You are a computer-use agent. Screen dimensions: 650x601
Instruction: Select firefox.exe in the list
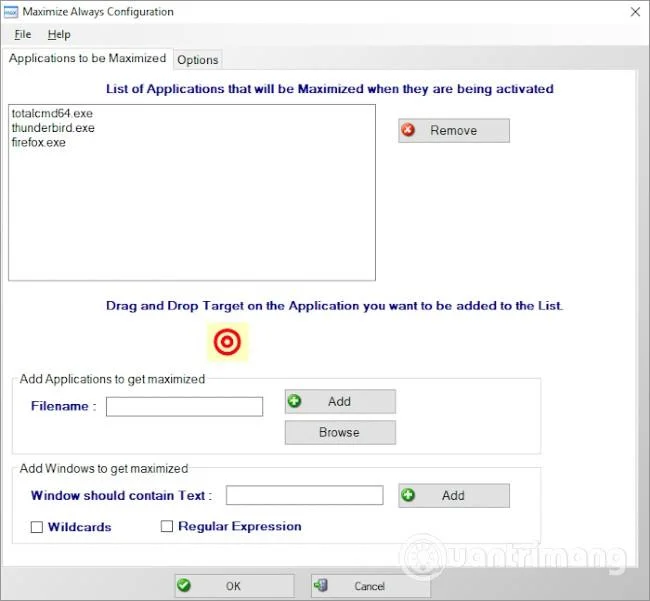click(39, 142)
